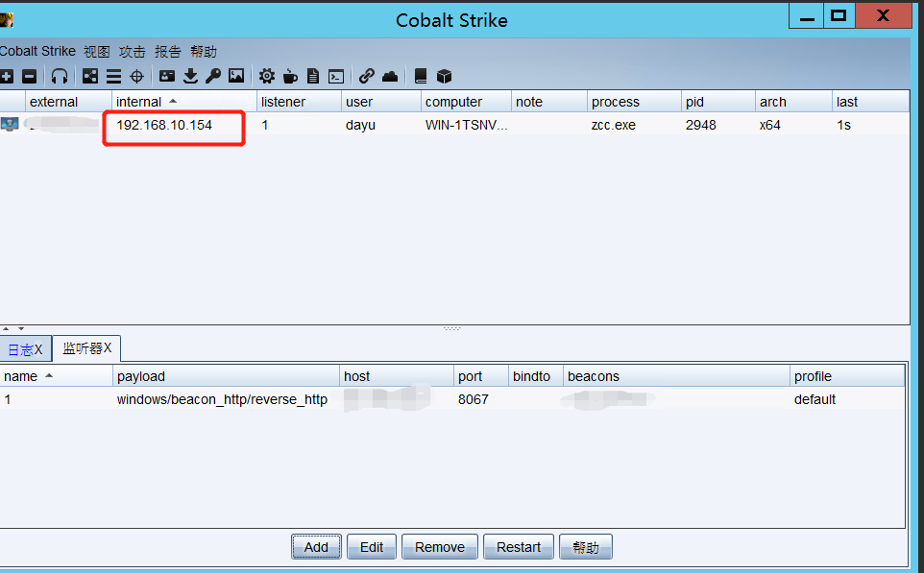Sort by process column header
The width and height of the screenshot is (924, 573).
634,102
